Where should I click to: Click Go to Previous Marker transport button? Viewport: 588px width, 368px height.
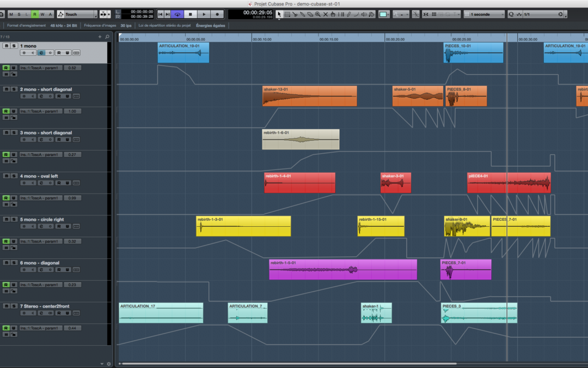(x=161, y=14)
